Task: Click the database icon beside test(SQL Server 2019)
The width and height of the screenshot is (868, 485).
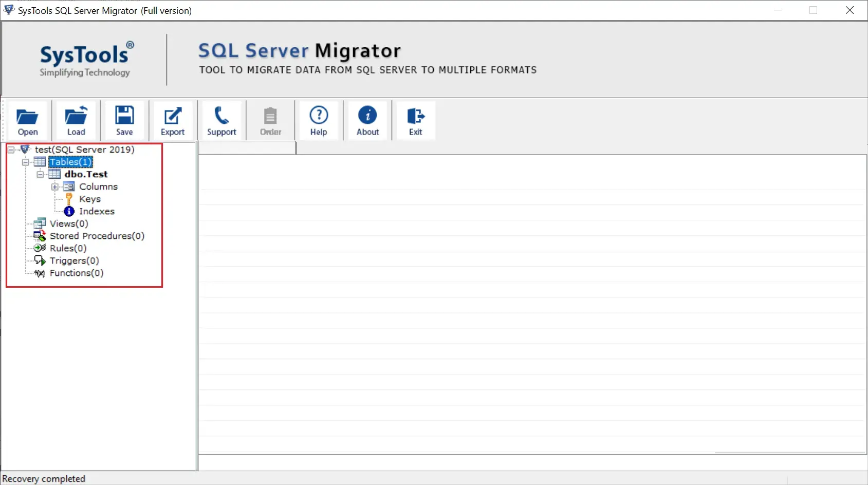Action: (x=25, y=150)
